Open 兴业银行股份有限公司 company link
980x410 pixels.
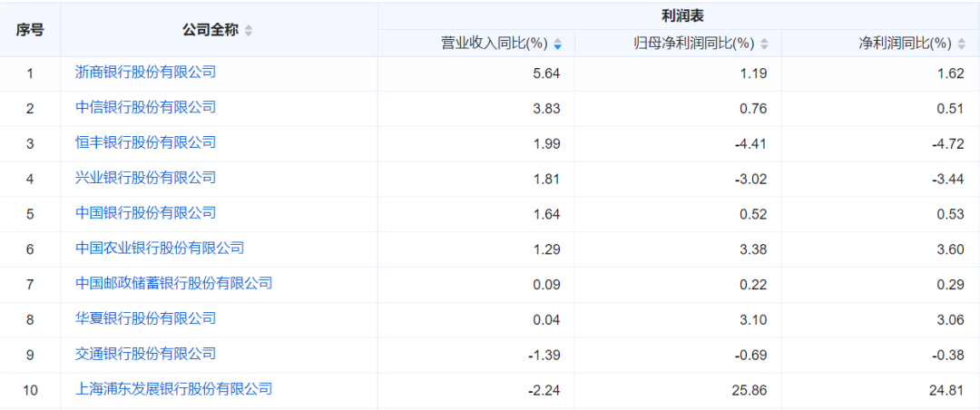[145, 178]
